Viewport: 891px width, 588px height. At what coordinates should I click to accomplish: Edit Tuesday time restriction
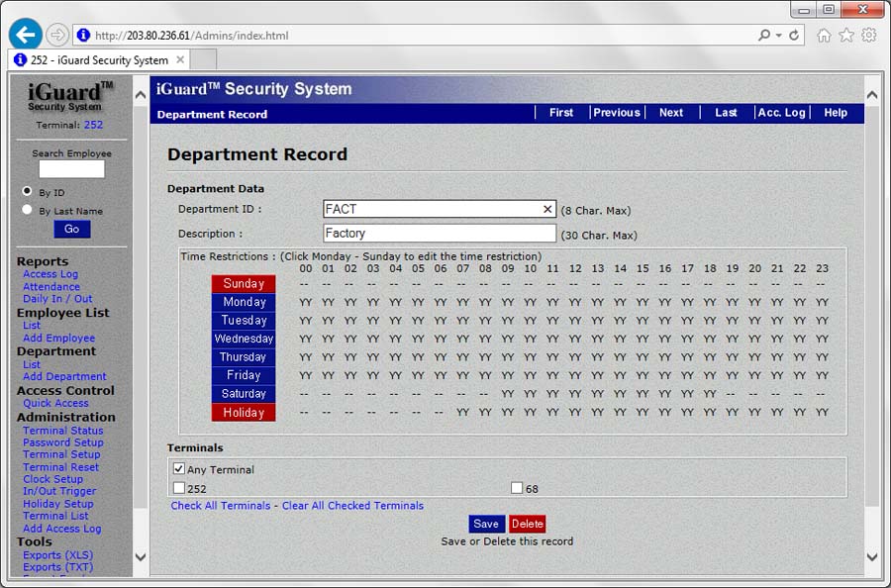(x=244, y=320)
